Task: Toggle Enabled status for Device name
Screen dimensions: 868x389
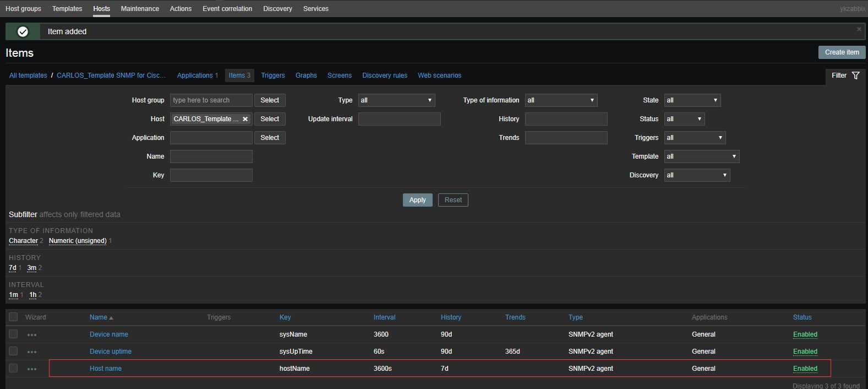Action: [805, 334]
